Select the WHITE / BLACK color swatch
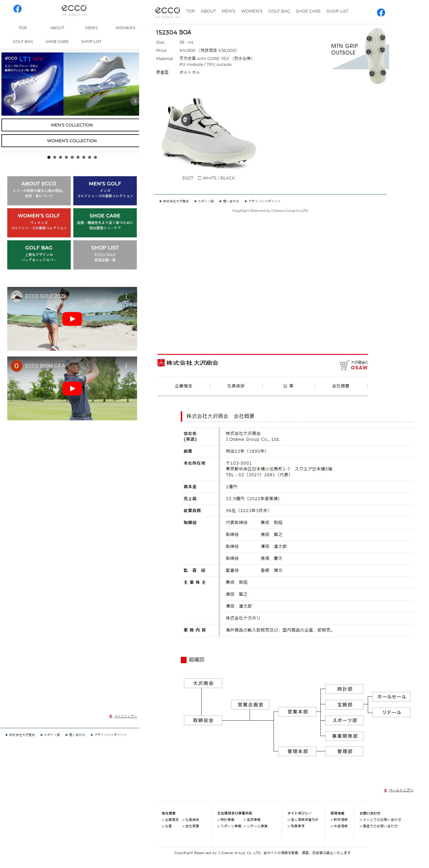Image resolution: width=429 pixels, height=868 pixels. (x=199, y=178)
